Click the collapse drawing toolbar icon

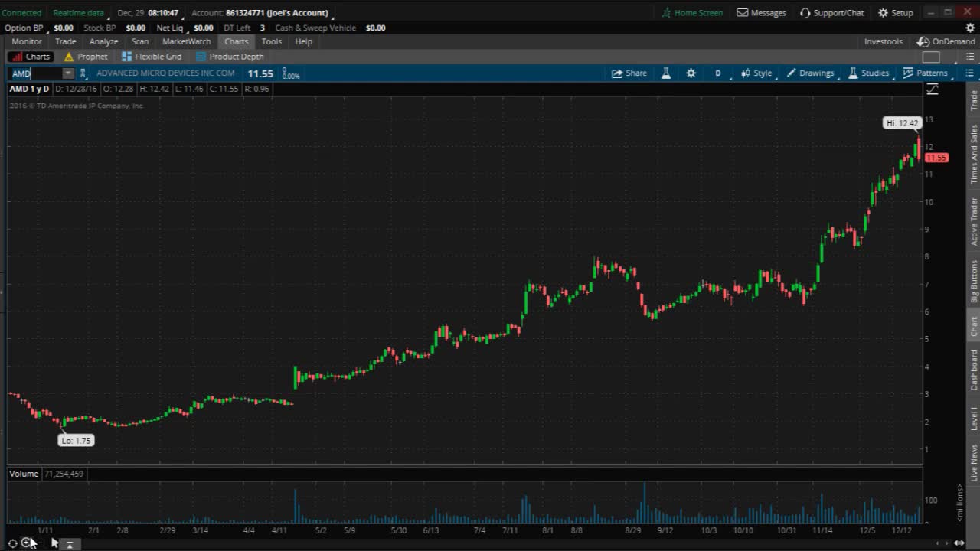point(69,544)
